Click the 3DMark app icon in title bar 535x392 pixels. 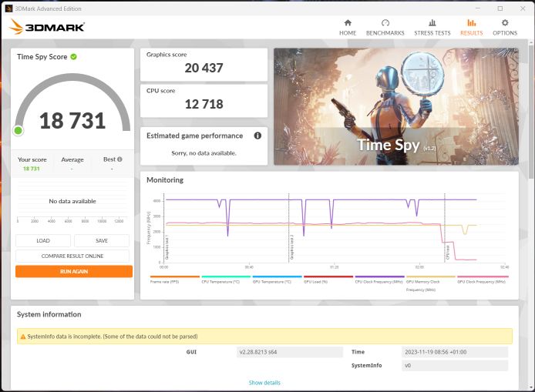9,8
